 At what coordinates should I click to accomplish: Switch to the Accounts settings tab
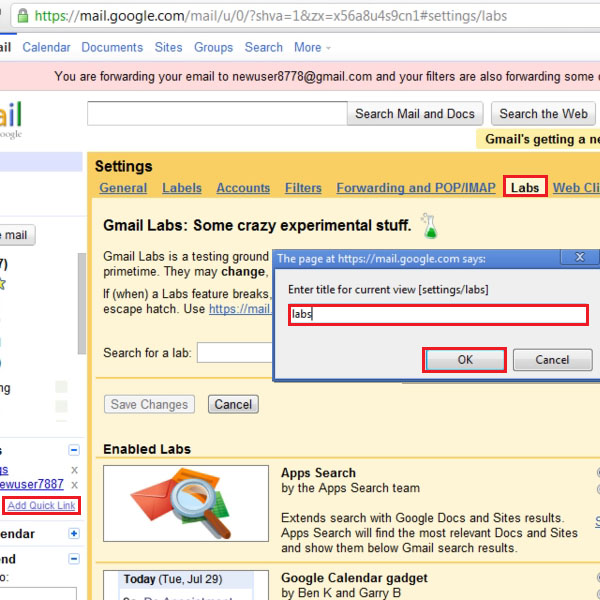tap(243, 188)
